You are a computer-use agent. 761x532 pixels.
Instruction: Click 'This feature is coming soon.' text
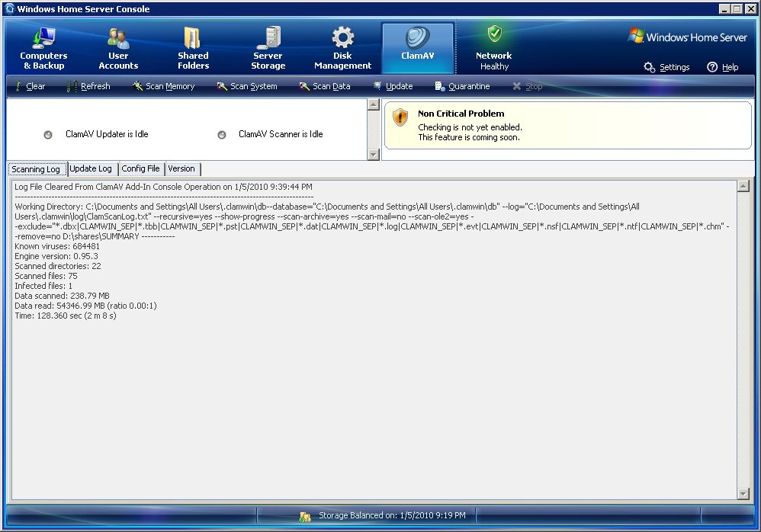(x=469, y=138)
